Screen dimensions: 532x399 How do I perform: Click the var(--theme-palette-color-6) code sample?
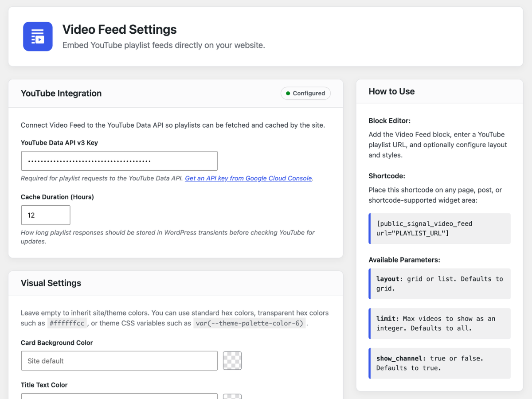(250, 323)
